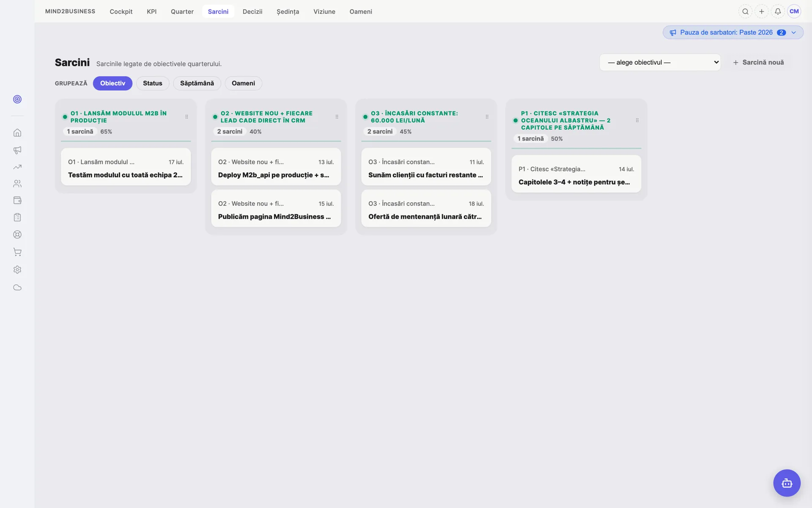Image resolution: width=812 pixels, height=508 pixels.
Task: Open task 'Deploy M2b_api pe producție'
Action: click(276, 167)
